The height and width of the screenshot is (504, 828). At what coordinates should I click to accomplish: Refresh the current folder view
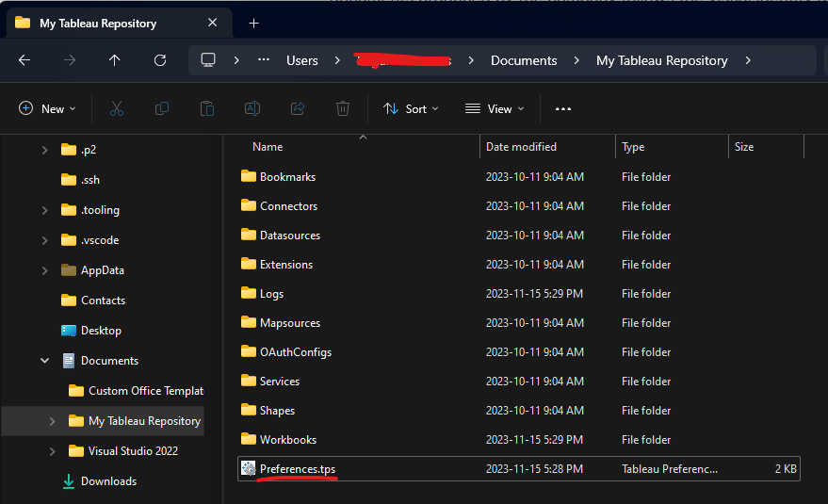[160, 60]
